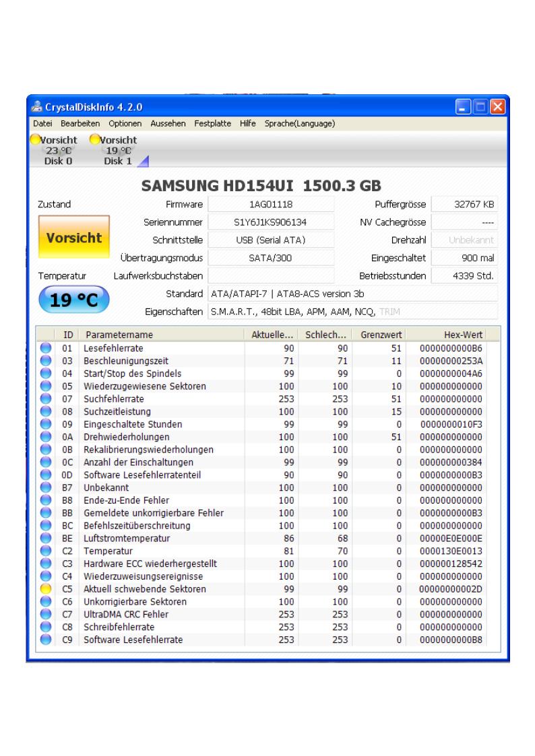The image size is (535, 756).
Task: Click the status dot for Start/Stop des Spindels
Action: pyautogui.click(x=46, y=373)
